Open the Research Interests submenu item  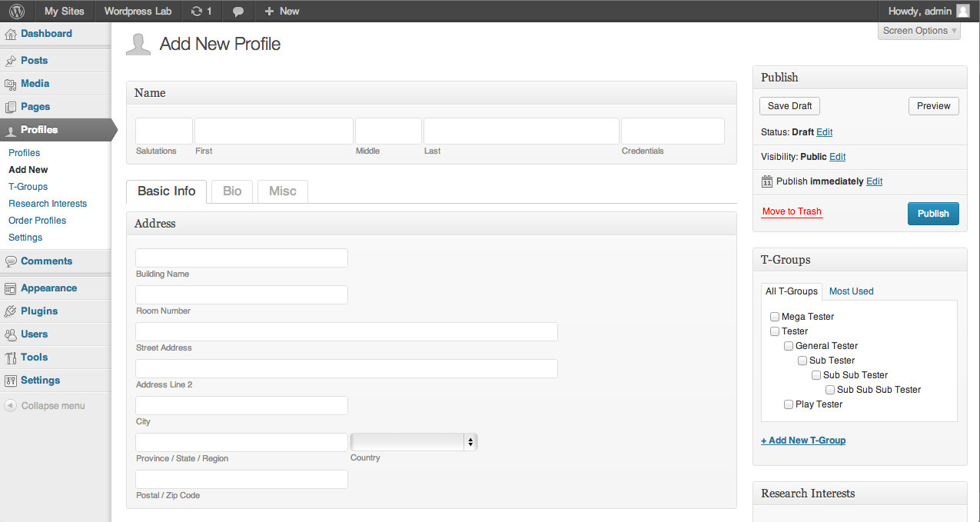click(x=48, y=204)
